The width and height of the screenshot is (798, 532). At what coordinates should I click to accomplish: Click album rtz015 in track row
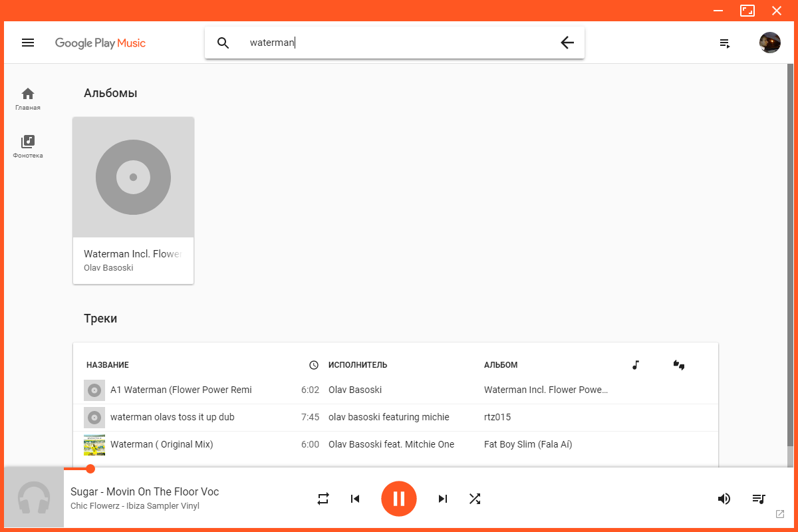tap(497, 417)
